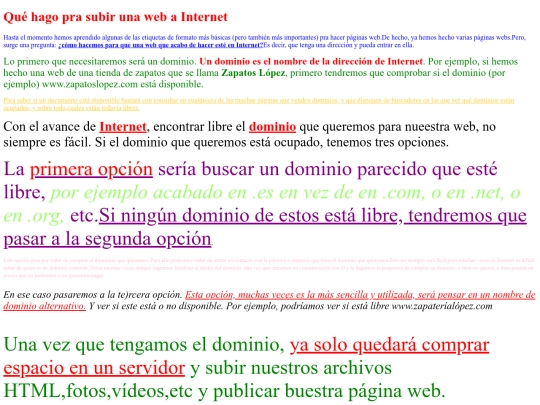Viewport: 540px width, 405px height.
Task: Click the blue "Hasta el momento hemos aprendido" paragraph
Action: tap(264, 41)
